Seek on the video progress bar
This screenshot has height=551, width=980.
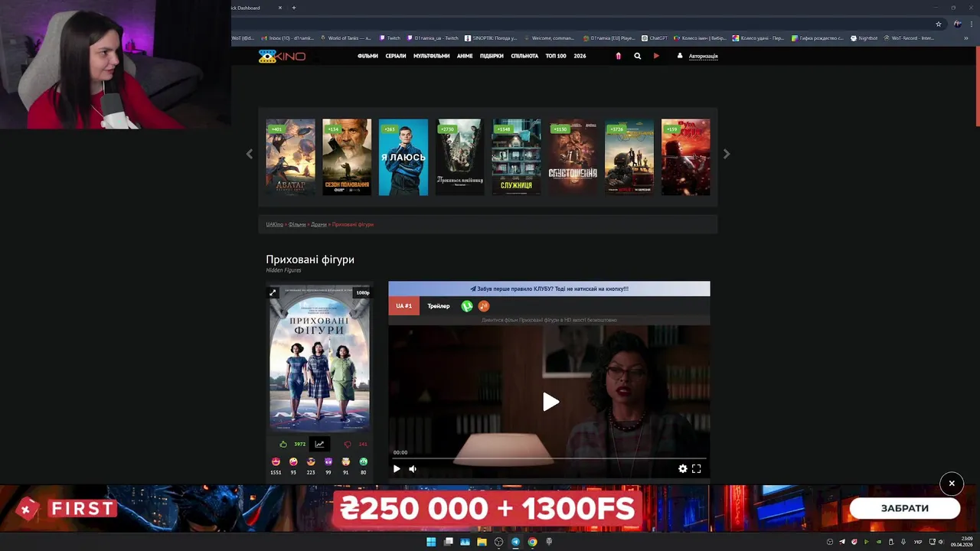(x=548, y=458)
